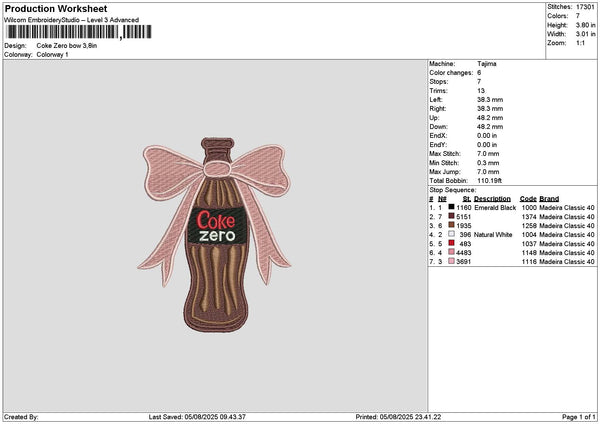Click the 'Created By:' footer label
This screenshot has height=424, width=600.
21,417
